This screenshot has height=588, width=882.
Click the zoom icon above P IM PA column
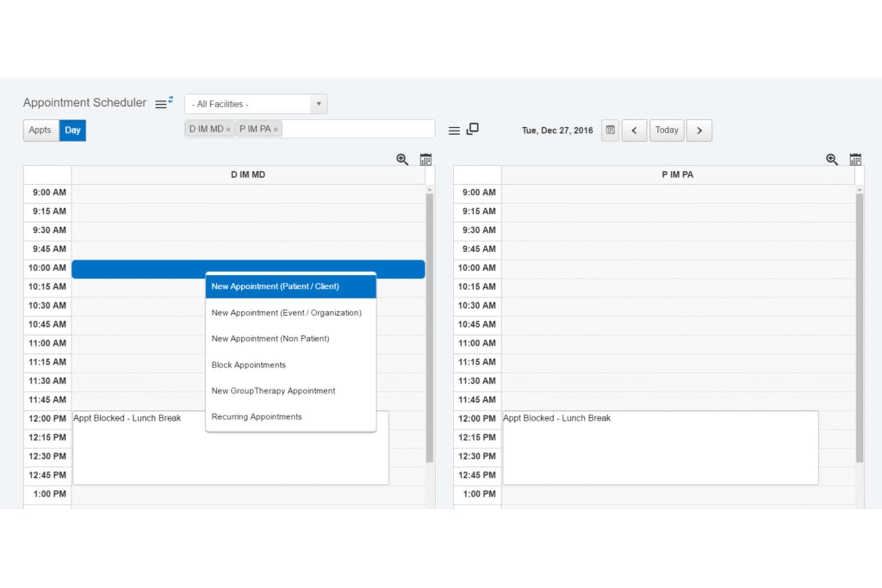point(832,159)
